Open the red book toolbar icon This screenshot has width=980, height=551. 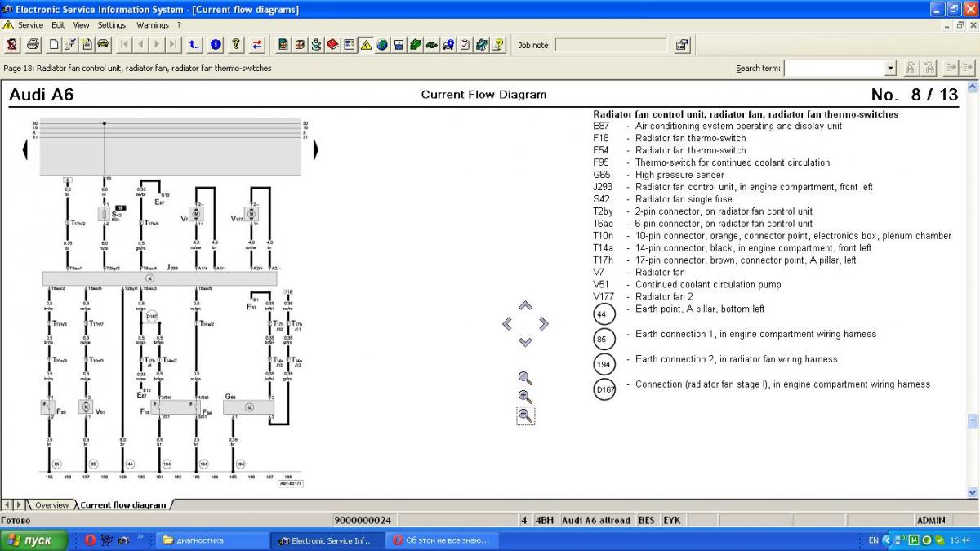tap(332, 44)
